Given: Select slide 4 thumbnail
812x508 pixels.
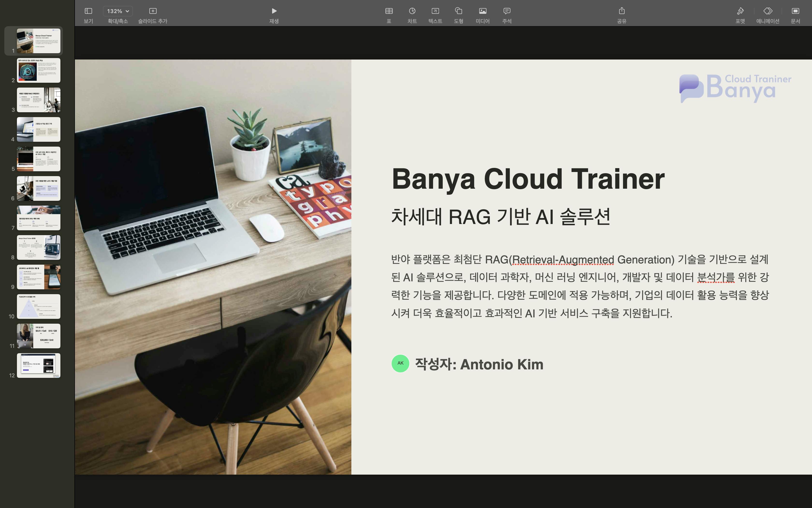Looking at the screenshot, I should coord(39,129).
